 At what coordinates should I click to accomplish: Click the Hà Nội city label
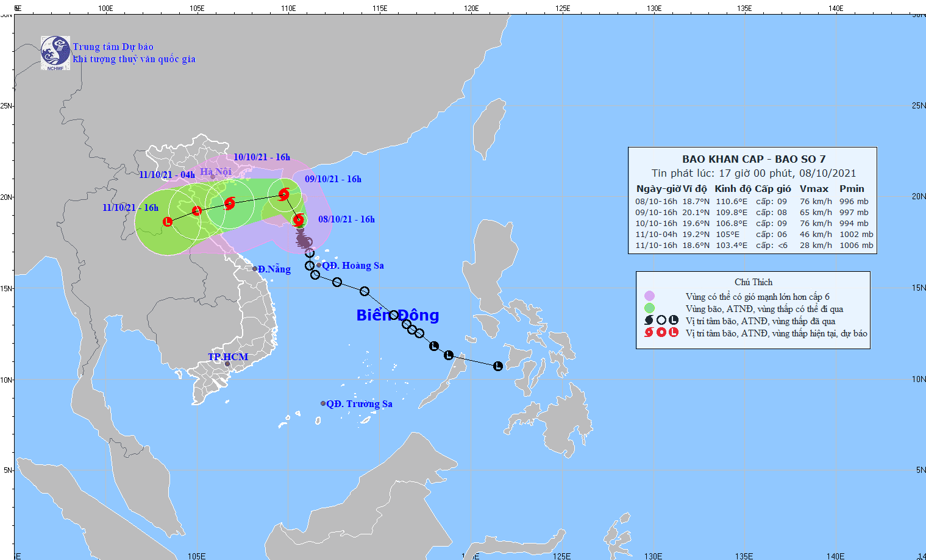[216, 172]
